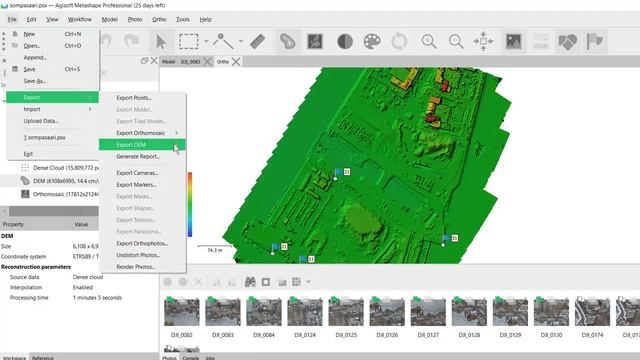Screen dimensions: 640x360
Task: Select the Navigation pointer tool
Action: pyautogui.click(x=161, y=41)
